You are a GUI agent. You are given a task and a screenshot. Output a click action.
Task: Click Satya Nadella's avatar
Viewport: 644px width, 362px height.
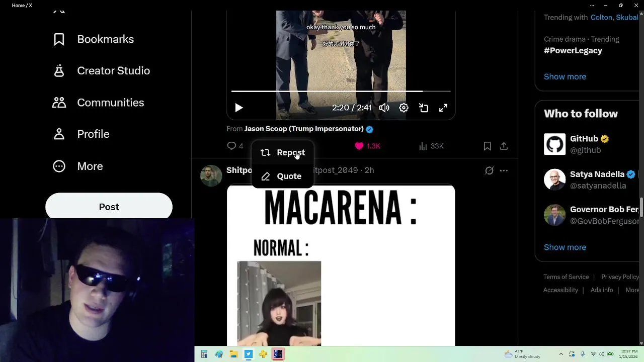point(554,179)
